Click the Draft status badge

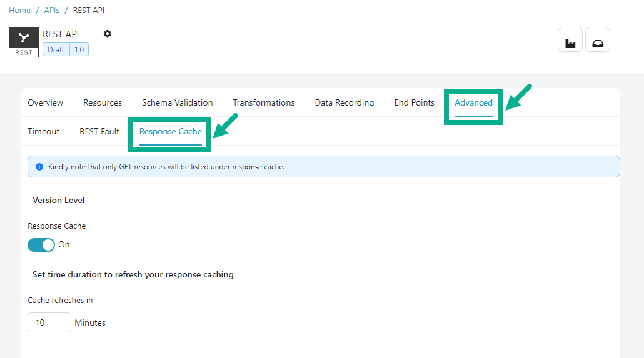pyautogui.click(x=56, y=50)
